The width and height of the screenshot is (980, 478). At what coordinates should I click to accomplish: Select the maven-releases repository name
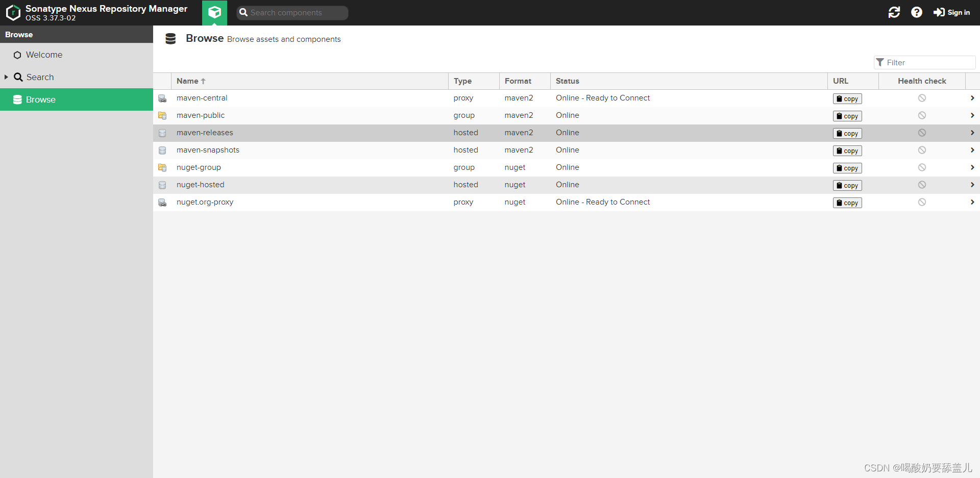205,133
